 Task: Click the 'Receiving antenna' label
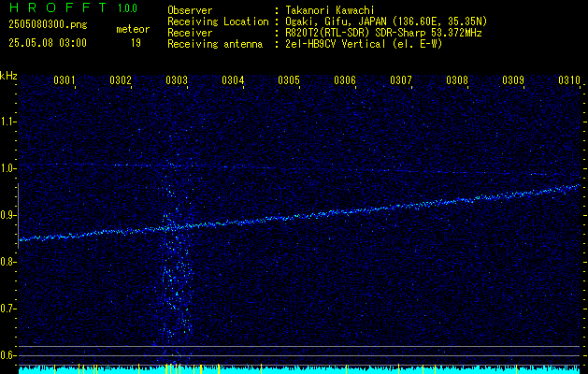[215, 44]
